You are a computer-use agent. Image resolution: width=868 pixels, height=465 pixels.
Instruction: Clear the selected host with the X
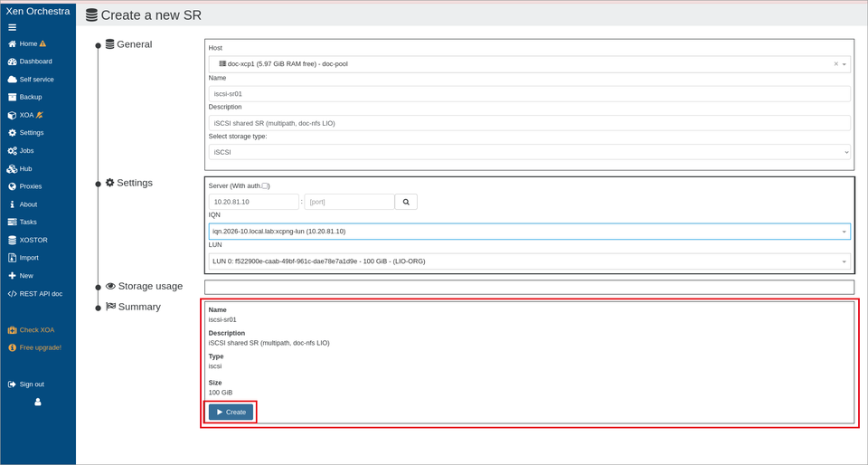click(x=835, y=63)
